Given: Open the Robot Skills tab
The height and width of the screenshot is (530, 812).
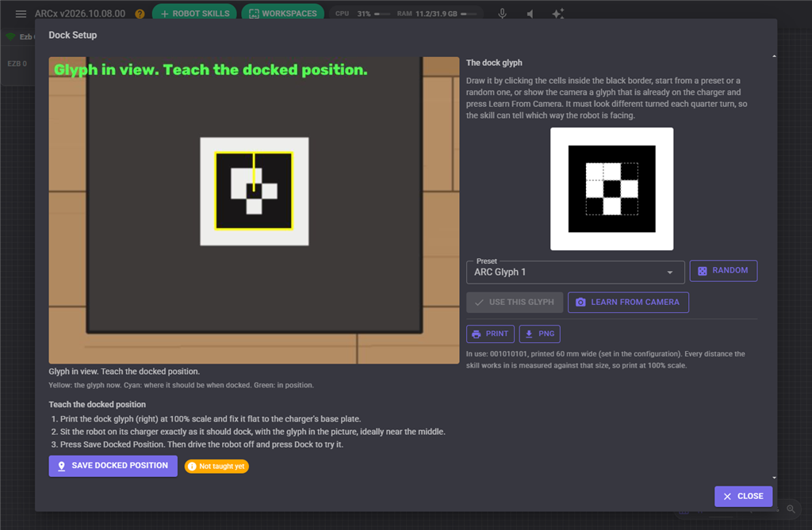Looking at the screenshot, I should pyautogui.click(x=194, y=13).
